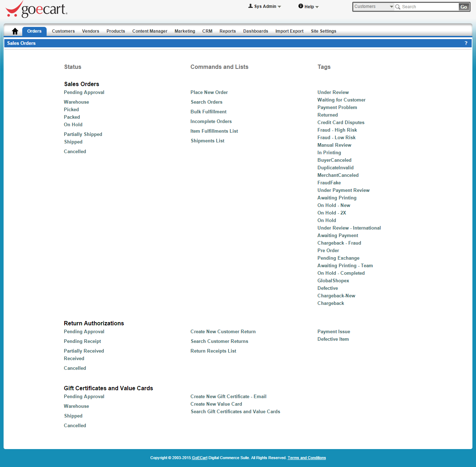Viewport: 476px width, 467px height.
Task: View Partially Shipped sales orders
Action: point(83,135)
